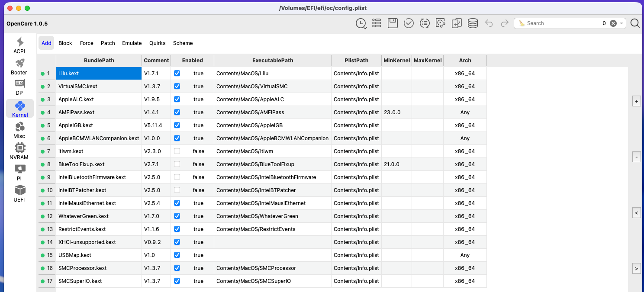The height and width of the screenshot is (292, 644).
Task: Open the Booter sidebar section
Action: 19,67
